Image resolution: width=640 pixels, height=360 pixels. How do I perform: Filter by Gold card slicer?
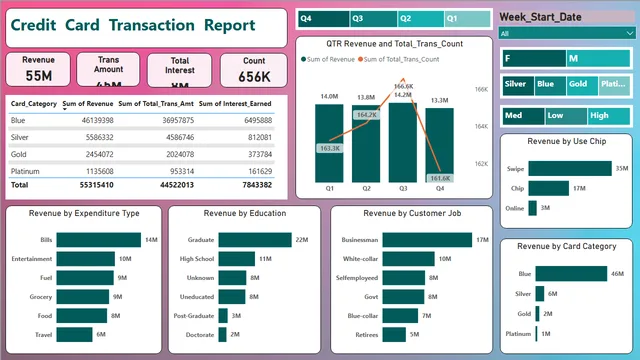pyautogui.click(x=582, y=86)
